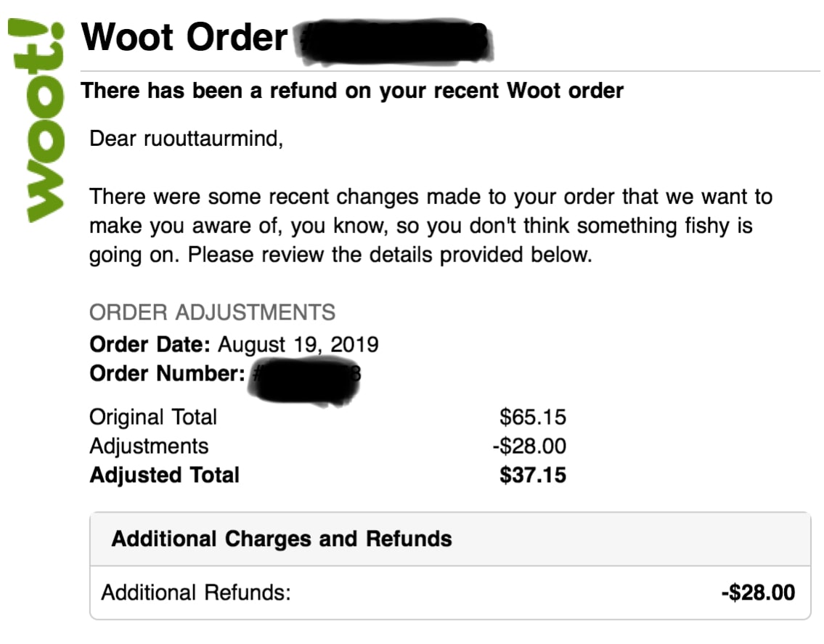Image resolution: width=824 pixels, height=644 pixels.
Task: Click the "Additional Refunds:" label
Action: point(196,593)
